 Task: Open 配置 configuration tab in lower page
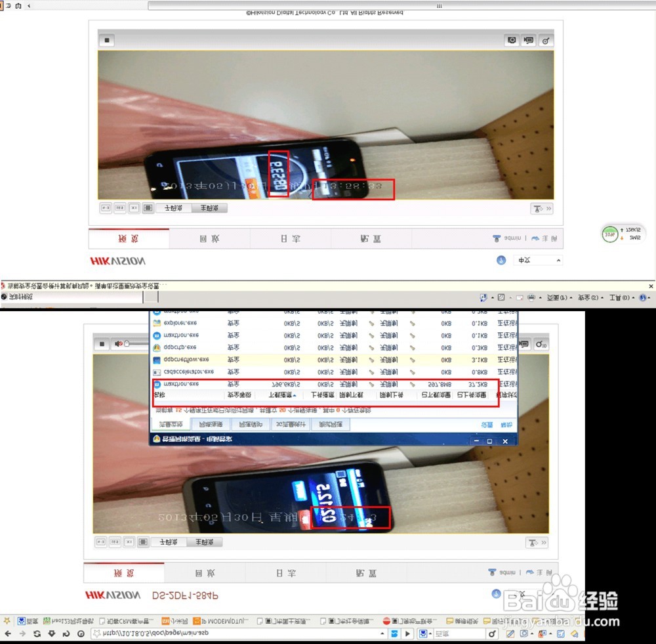coord(366,573)
